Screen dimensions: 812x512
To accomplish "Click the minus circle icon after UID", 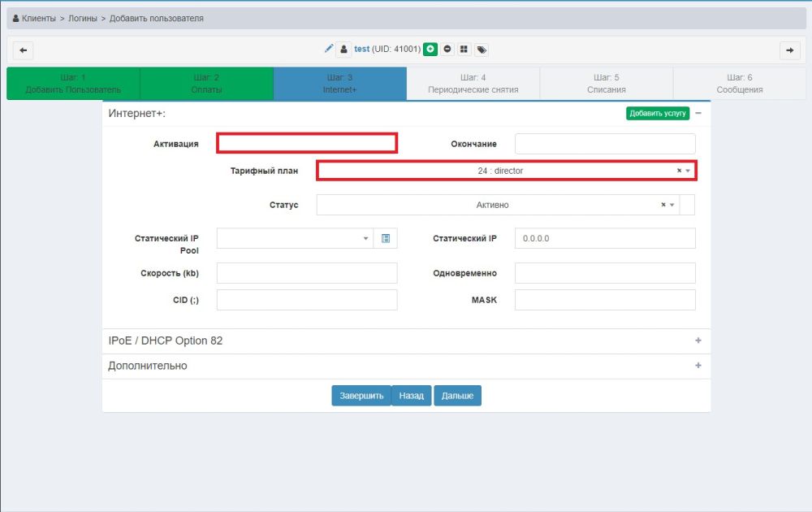I will click(x=447, y=50).
